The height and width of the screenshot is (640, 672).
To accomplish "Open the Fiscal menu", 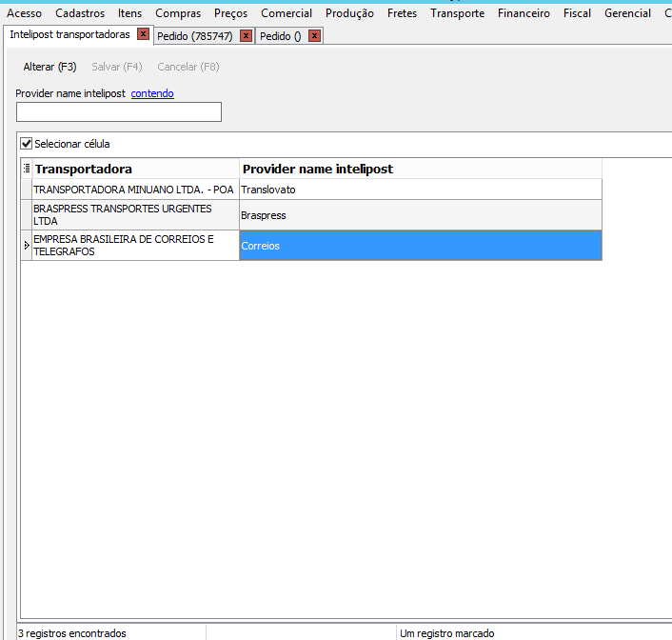I will coord(577,13).
